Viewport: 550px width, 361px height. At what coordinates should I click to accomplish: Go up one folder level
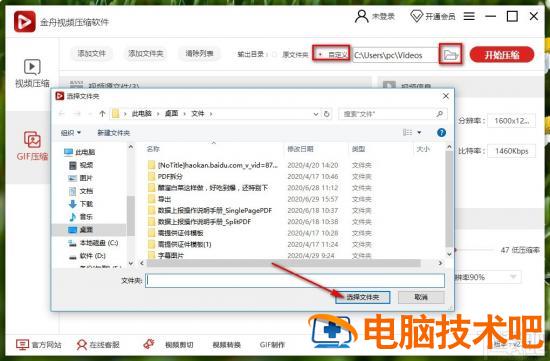pyautogui.click(x=102, y=114)
